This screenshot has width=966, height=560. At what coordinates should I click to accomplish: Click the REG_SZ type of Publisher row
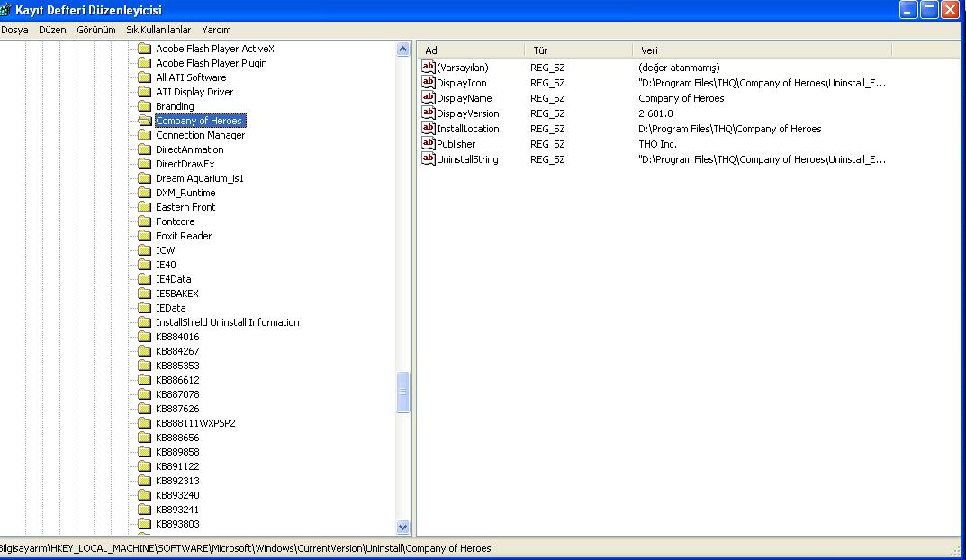(547, 144)
